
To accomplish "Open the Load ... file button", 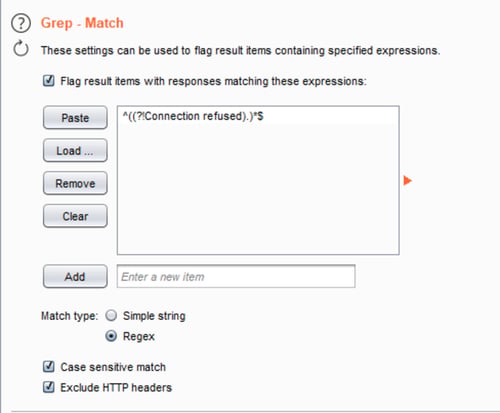I will tap(75, 150).
